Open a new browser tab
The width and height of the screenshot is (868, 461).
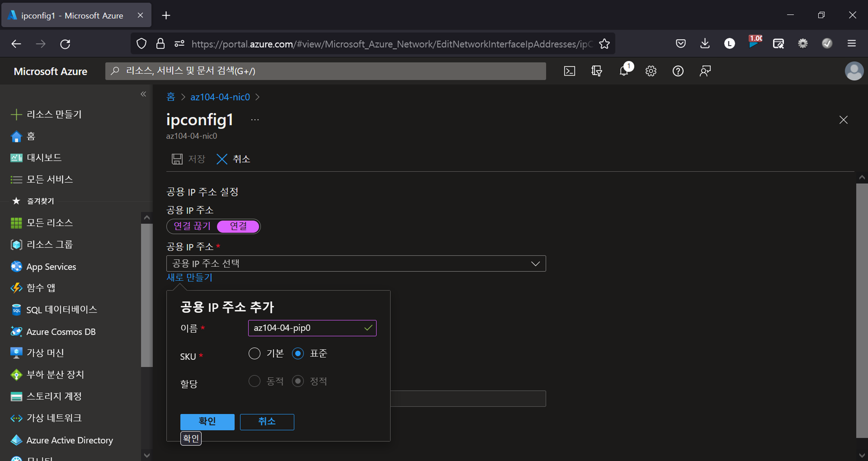pos(166,16)
